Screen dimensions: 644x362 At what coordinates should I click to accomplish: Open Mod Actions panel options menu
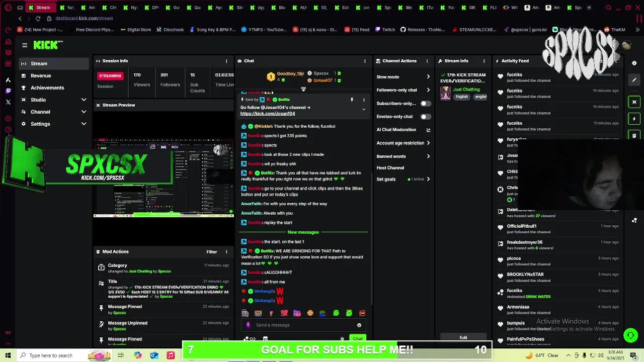[x=226, y=252]
